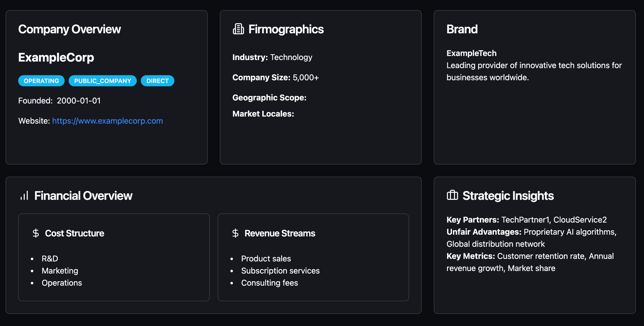Click the Revenue Streams dollar icon
The height and width of the screenshot is (326, 644).
coord(235,233)
